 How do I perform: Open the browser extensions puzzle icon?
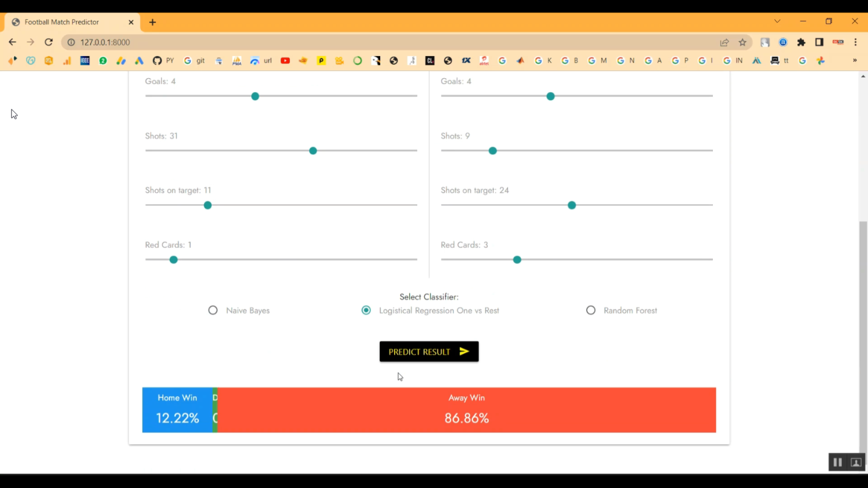(x=801, y=42)
